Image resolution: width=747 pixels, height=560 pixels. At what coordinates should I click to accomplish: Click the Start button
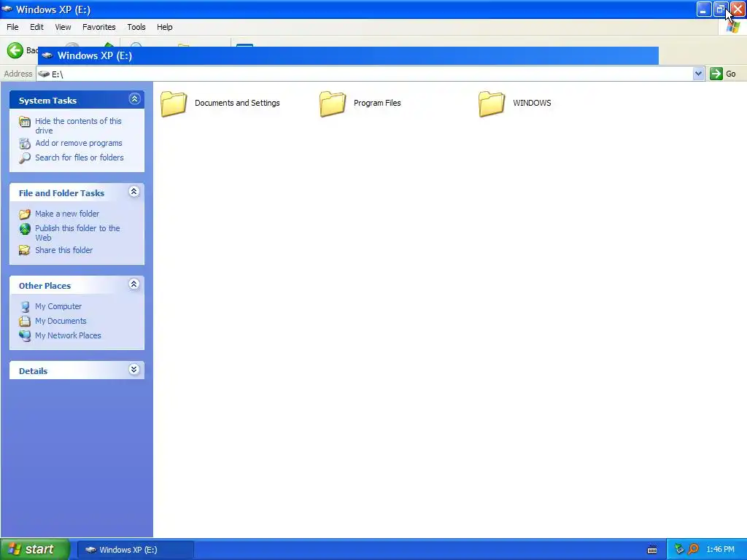tap(35, 550)
